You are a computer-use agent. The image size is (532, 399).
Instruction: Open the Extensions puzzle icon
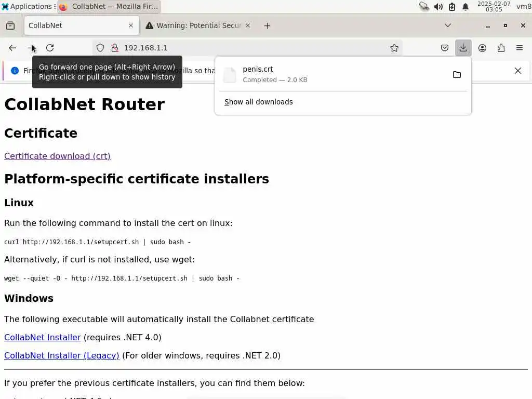point(501,48)
